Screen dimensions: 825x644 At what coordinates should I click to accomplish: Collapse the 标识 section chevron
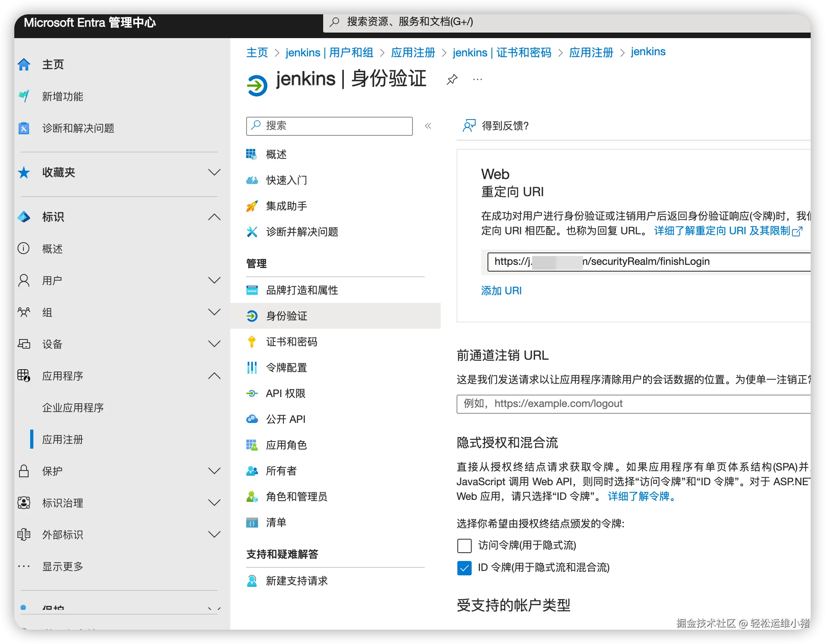[x=214, y=217]
